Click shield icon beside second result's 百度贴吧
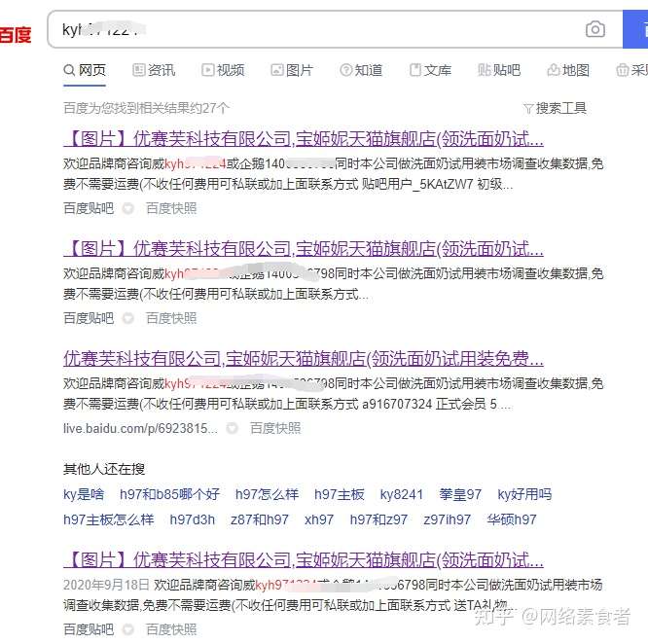 coord(128,318)
